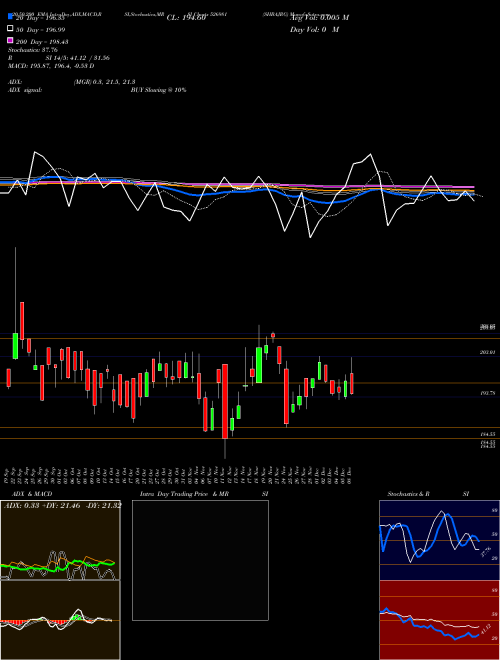Open the blue Stochastics chart thumbnail

coord(439,540)
